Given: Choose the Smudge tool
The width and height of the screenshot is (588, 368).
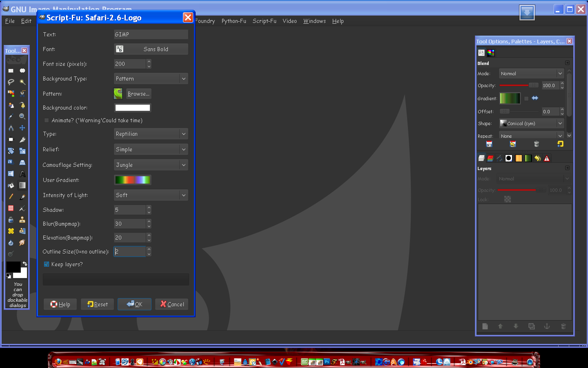Looking at the screenshot, I should click(x=22, y=242).
